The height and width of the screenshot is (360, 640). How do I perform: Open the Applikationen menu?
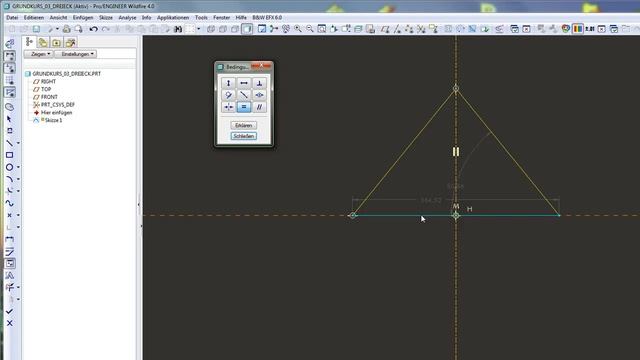point(173,18)
